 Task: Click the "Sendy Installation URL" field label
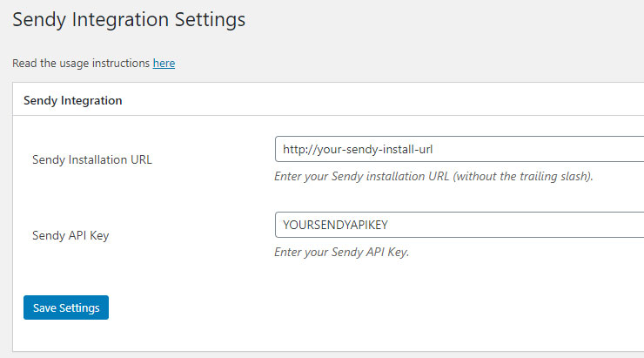click(92, 159)
